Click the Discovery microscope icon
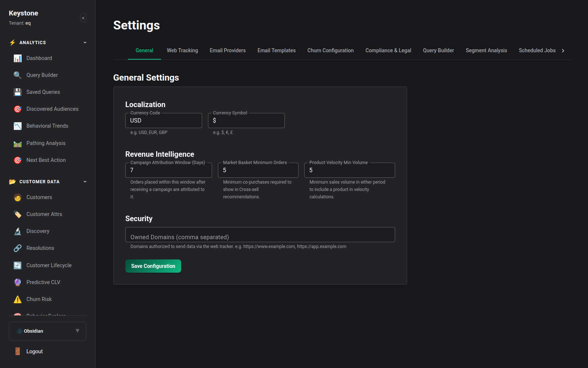This screenshot has width=588, height=368. click(x=18, y=231)
